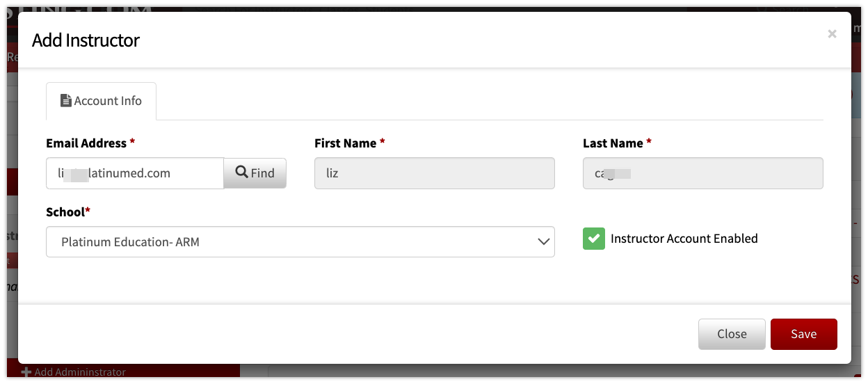Image resolution: width=868 pixels, height=384 pixels.
Task: Click the First Name field containing liz
Action: 435,173
